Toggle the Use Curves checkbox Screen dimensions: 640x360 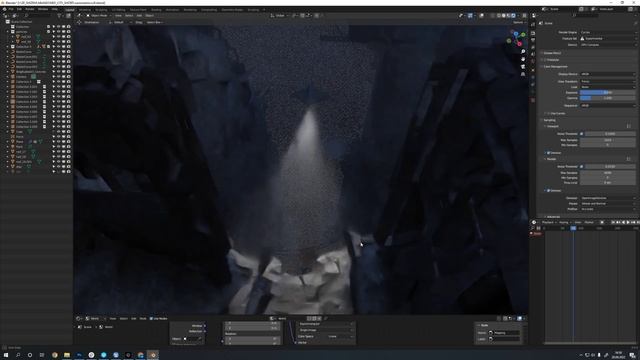pos(548,113)
